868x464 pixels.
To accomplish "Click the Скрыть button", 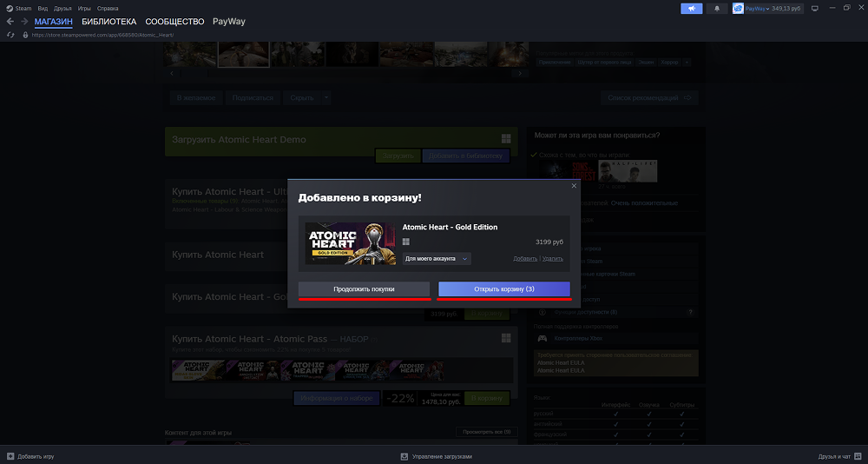I will point(302,97).
